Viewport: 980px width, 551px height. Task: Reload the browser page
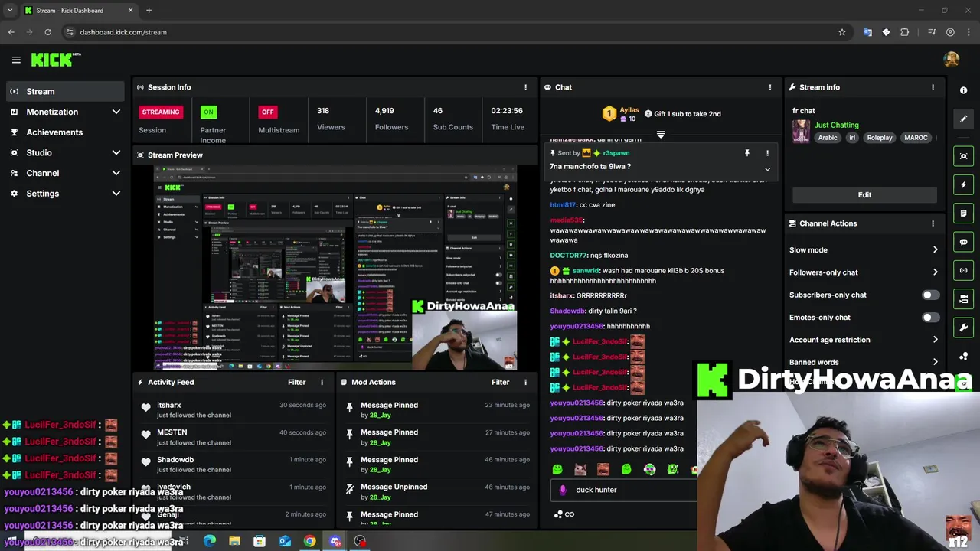[47, 32]
